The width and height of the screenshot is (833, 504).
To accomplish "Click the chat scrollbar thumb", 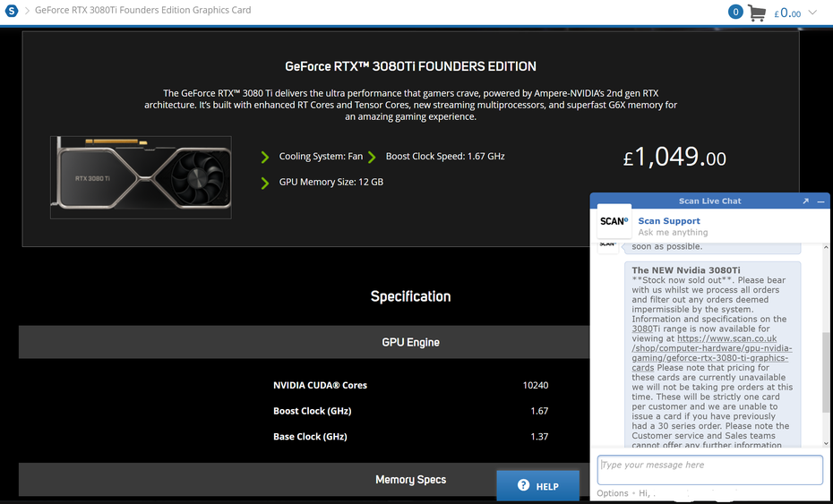I will coord(826,372).
